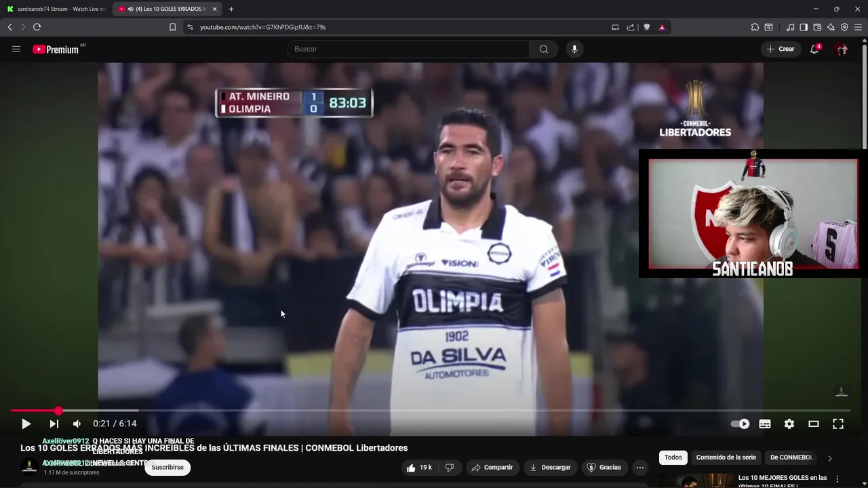This screenshot has height=488, width=868.
Task: Click the YouTube URL in the address bar
Action: pyautogui.click(x=263, y=27)
